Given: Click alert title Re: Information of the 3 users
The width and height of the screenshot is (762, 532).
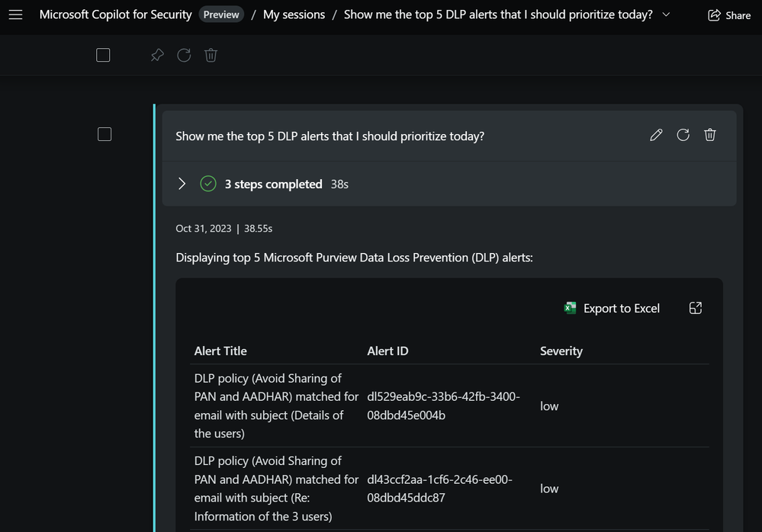Looking at the screenshot, I should pos(276,489).
